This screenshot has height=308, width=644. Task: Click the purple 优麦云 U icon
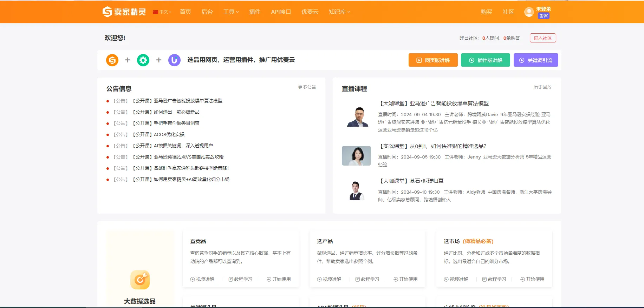point(174,60)
